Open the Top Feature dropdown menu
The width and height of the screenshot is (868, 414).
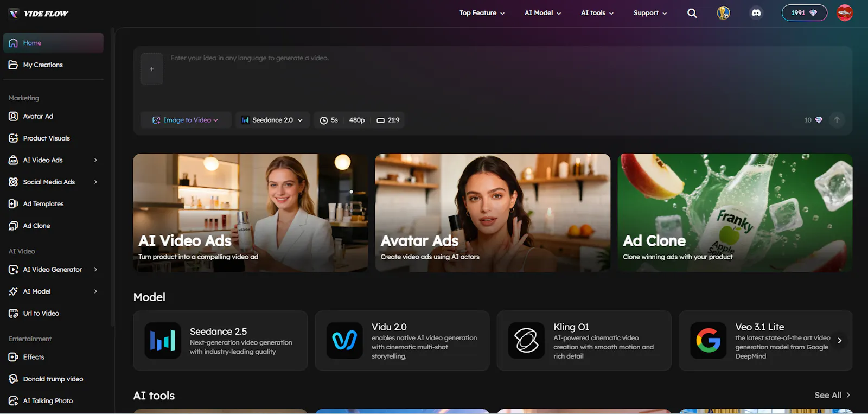(x=482, y=13)
